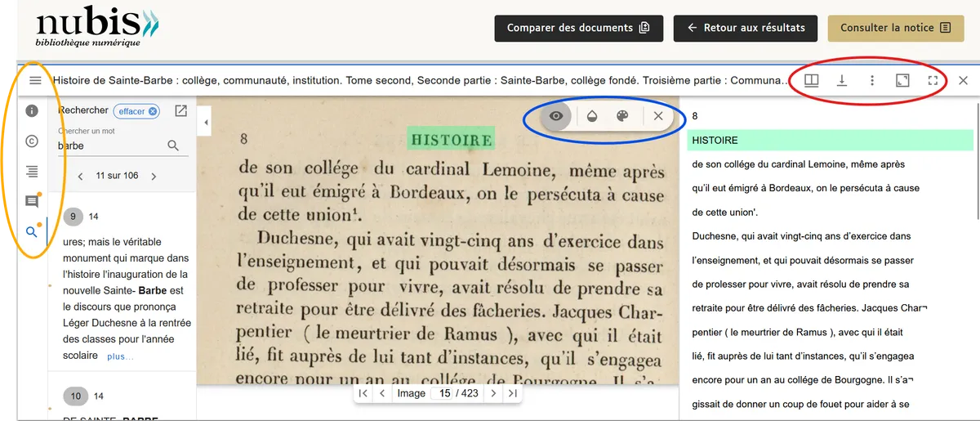Open the text color palette icon

point(622,116)
